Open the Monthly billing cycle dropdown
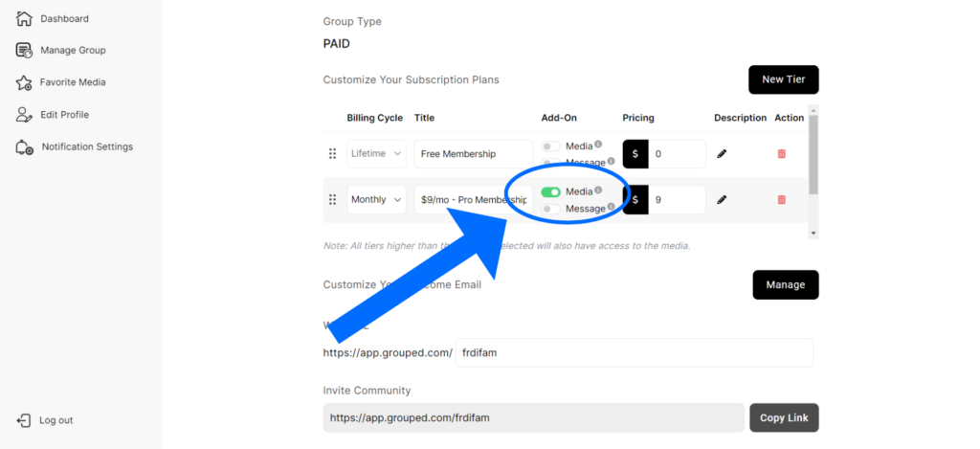Image resolution: width=980 pixels, height=449 pixels. 376,199
